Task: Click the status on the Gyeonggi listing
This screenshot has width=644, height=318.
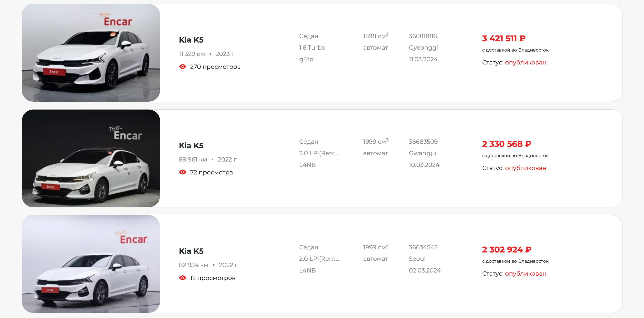Action: [525, 62]
